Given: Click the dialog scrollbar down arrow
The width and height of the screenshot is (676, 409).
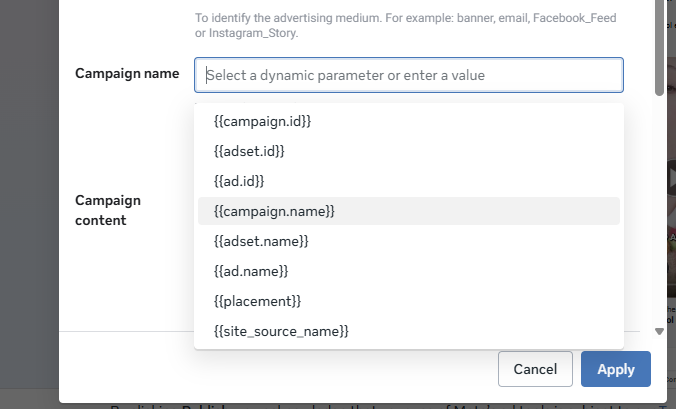Looking at the screenshot, I should pyautogui.click(x=659, y=331).
